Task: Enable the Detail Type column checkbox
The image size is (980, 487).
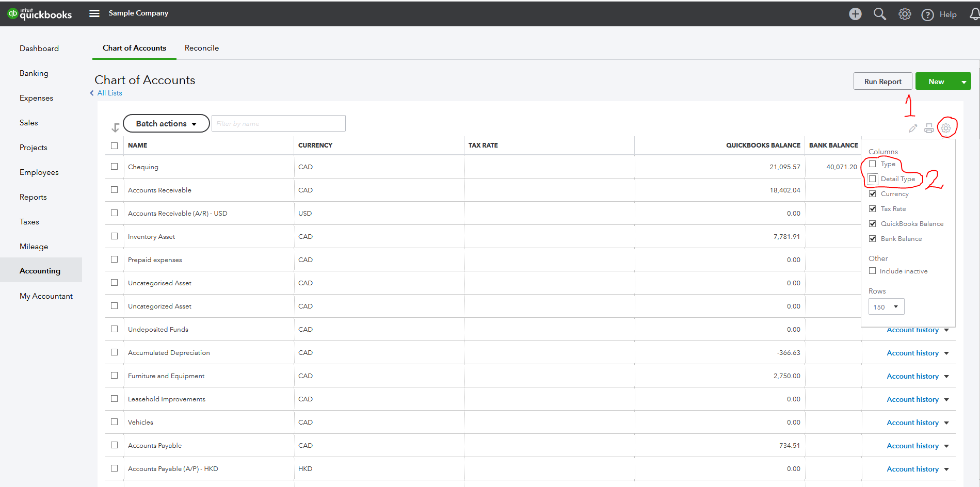Action: [873, 179]
